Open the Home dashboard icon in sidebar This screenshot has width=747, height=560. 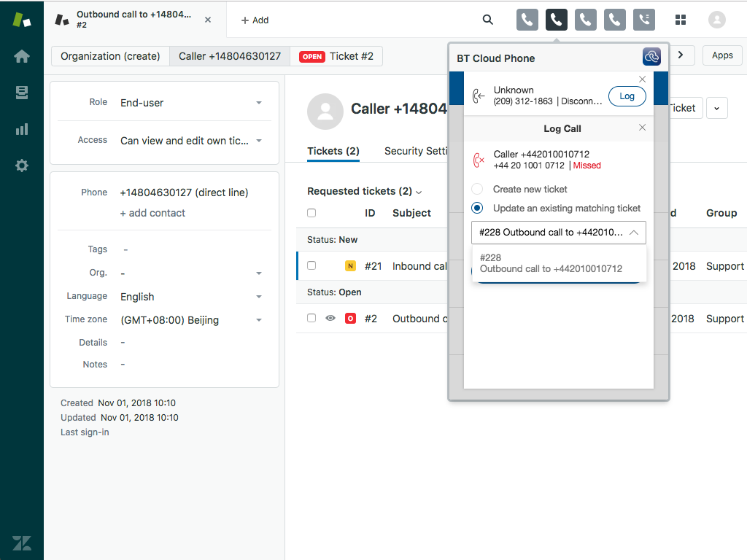22,56
